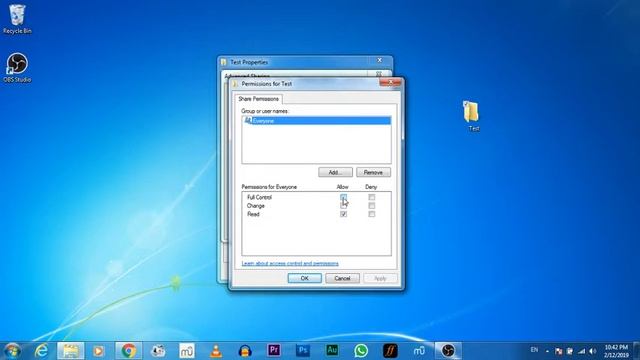Select the OBS Studio desktop shortcut
This screenshot has width=640, height=360.
pyautogui.click(x=17, y=68)
